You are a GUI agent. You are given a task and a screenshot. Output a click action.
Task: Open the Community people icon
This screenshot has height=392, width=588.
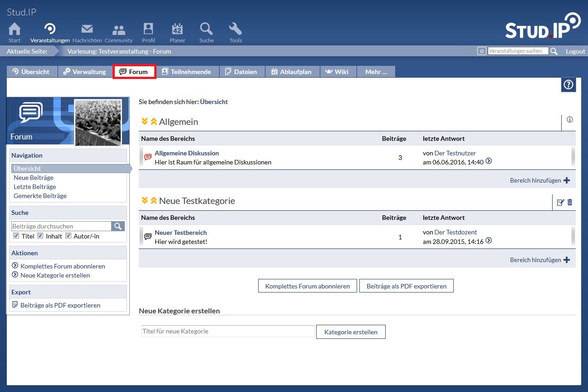pyautogui.click(x=118, y=30)
